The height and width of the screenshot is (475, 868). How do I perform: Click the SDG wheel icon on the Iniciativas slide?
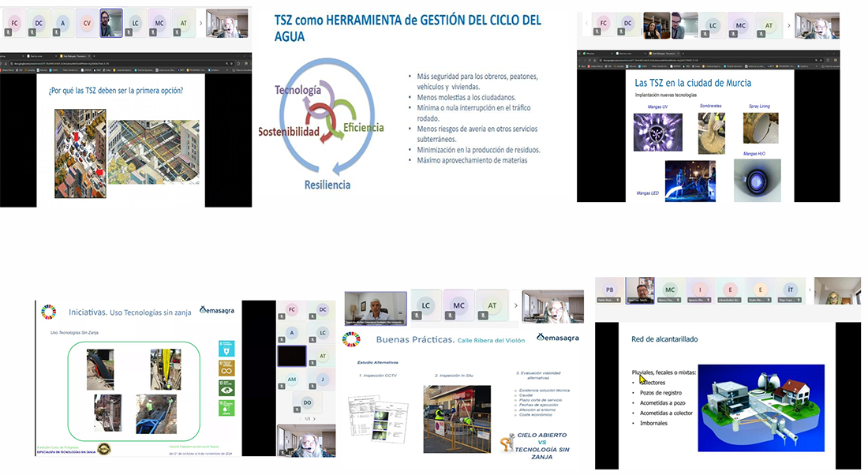pyautogui.click(x=49, y=312)
